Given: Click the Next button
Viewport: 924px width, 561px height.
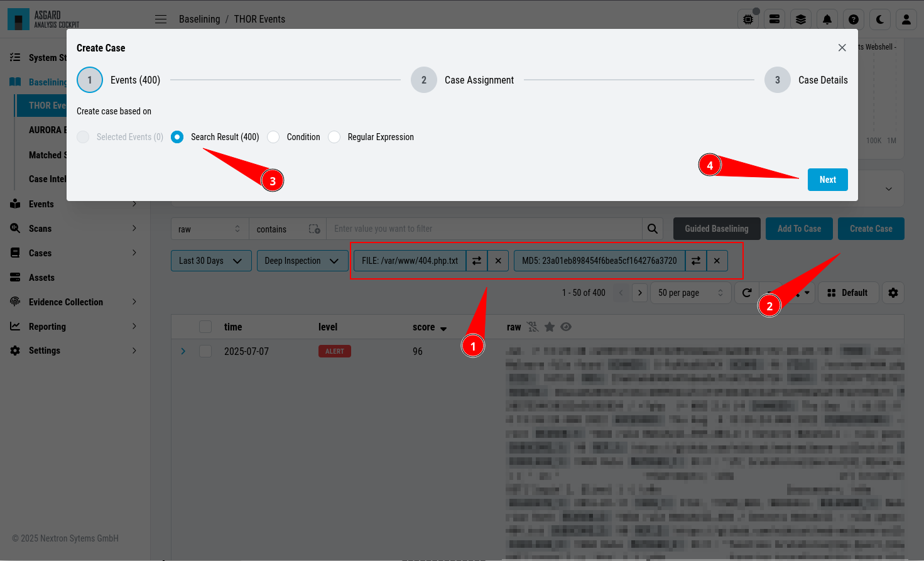Looking at the screenshot, I should 828,180.
